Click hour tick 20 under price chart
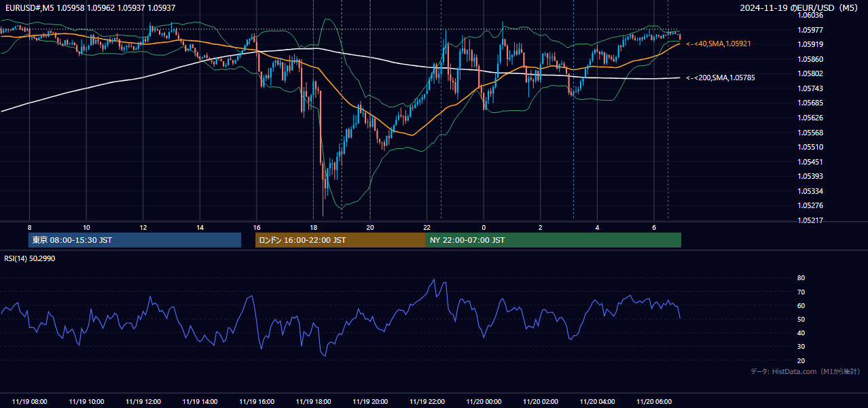Viewport: 868px width, 408px height. (370, 227)
